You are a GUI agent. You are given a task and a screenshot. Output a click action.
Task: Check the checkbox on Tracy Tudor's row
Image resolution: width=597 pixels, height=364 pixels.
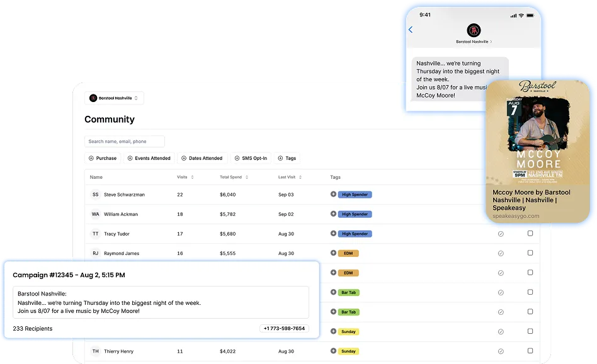[531, 234]
